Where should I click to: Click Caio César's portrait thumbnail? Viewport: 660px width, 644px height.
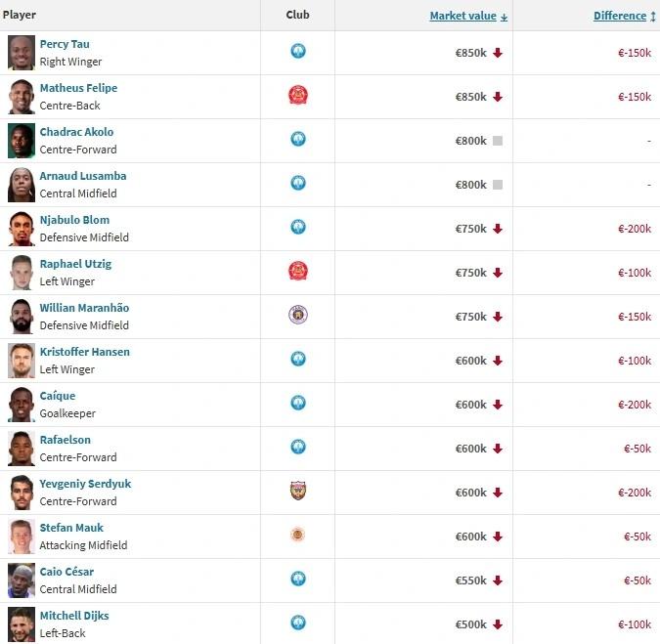click(22, 580)
